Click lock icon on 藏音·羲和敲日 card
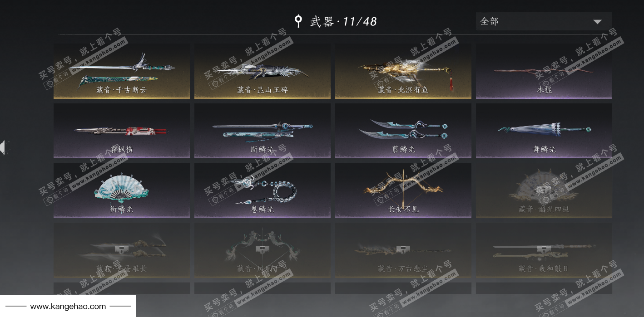 coord(543,249)
